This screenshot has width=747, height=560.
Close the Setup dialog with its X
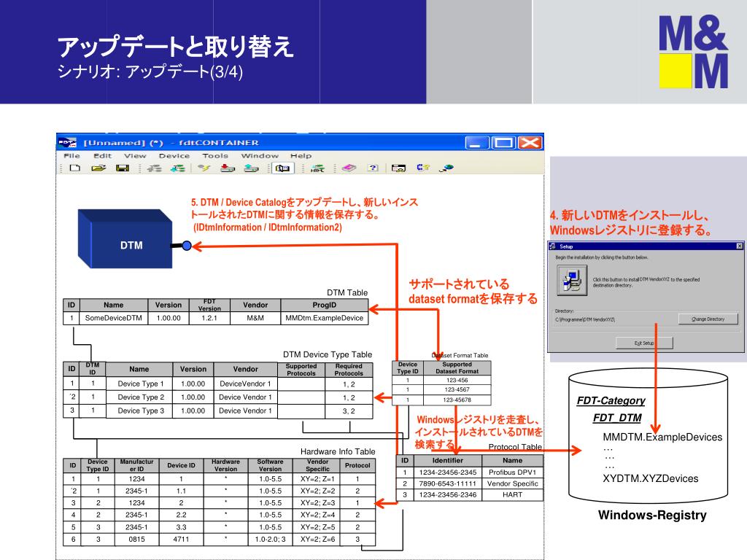740,246
